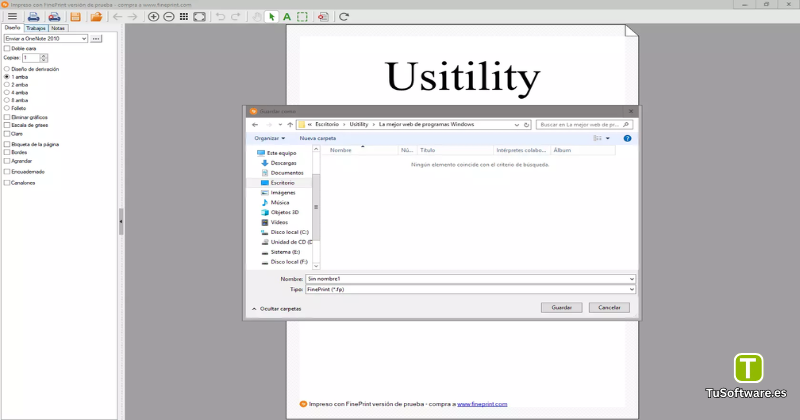The image size is (800, 420).
Task: Open the www.fineprint.com link on the page
Action: pyautogui.click(x=482, y=404)
